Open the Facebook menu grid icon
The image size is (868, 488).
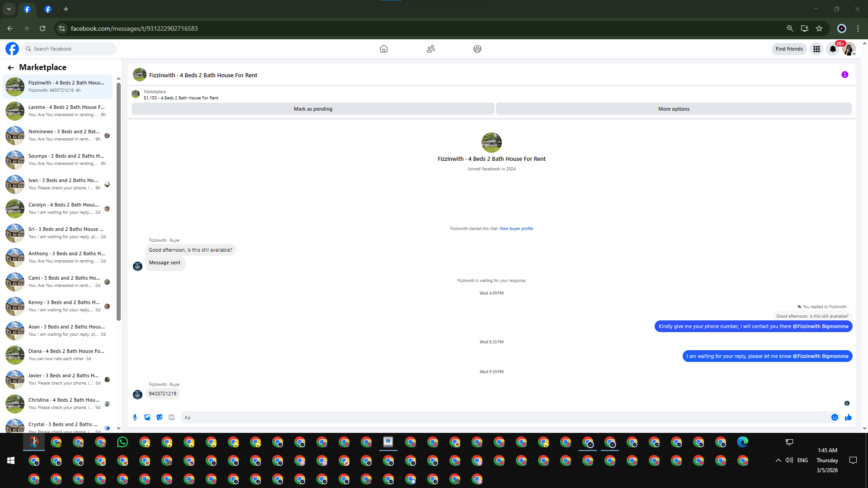(816, 49)
